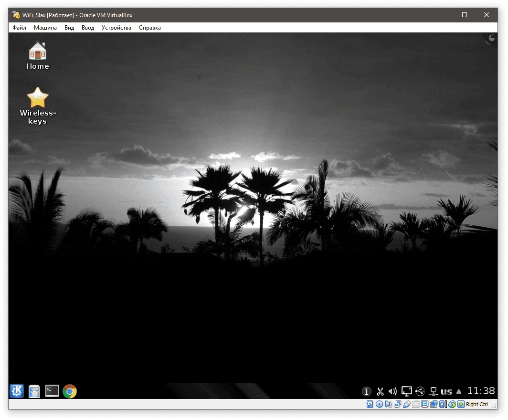Open the Устройства menu

click(x=116, y=28)
